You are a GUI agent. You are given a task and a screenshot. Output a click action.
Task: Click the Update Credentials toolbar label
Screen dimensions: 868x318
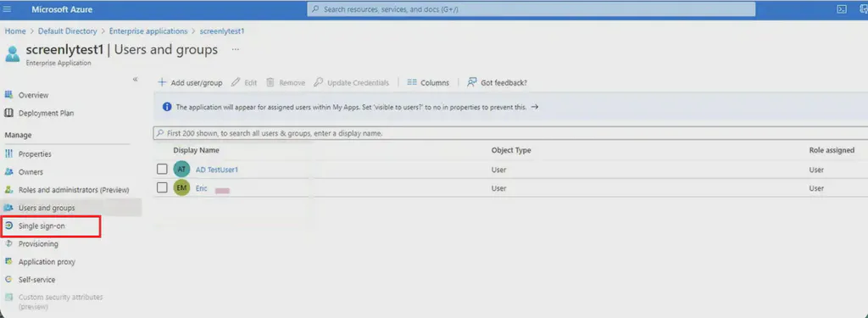(359, 82)
